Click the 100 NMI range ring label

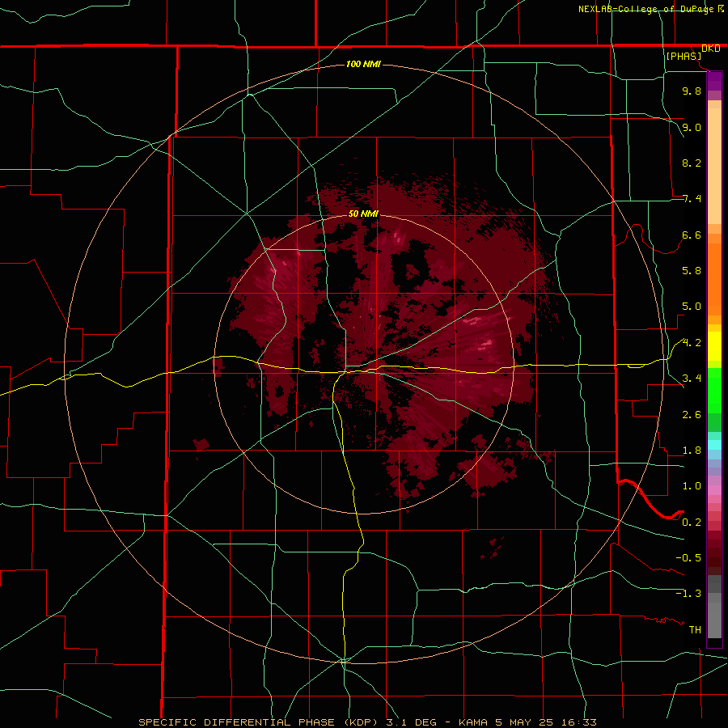(363, 64)
